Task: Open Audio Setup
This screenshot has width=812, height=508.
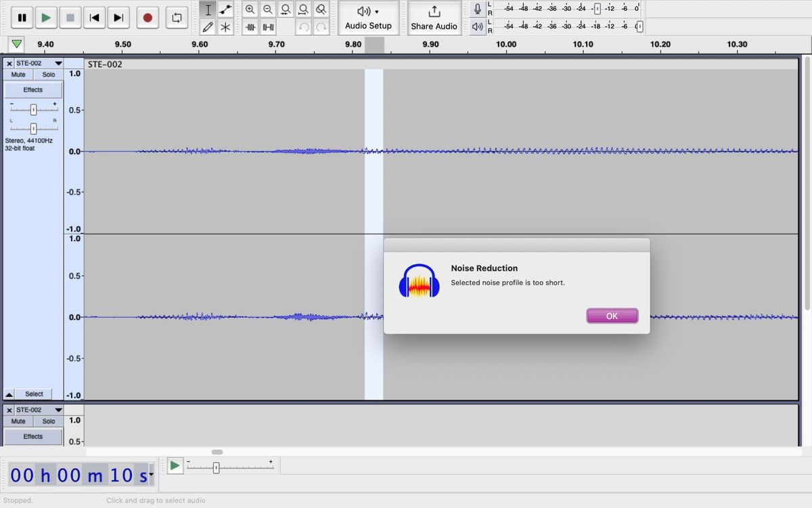Action: [368, 18]
